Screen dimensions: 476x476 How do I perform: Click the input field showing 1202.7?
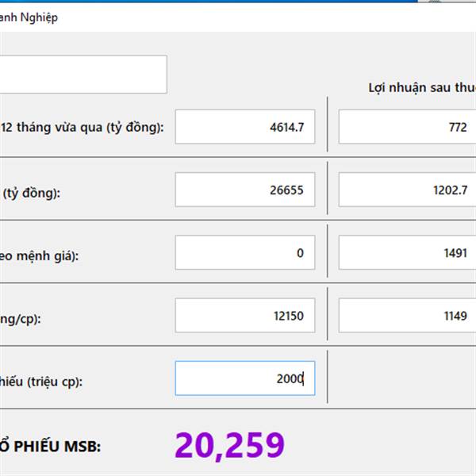pyautogui.click(x=407, y=190)
